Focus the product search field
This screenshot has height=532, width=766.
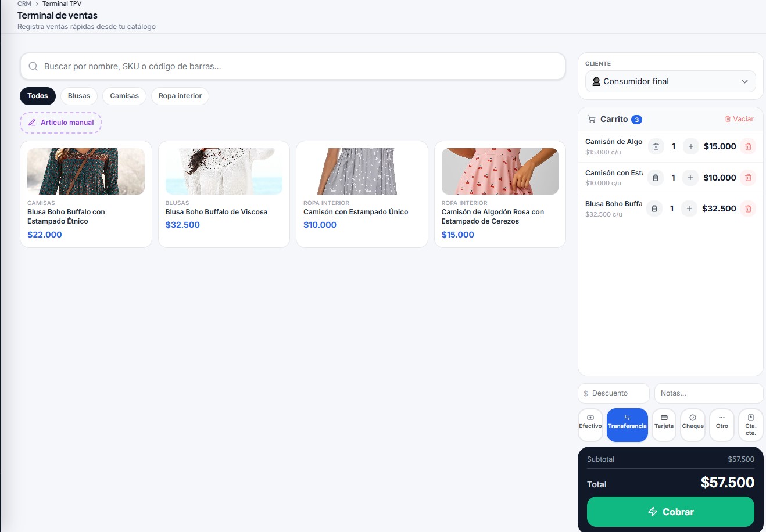293,66
